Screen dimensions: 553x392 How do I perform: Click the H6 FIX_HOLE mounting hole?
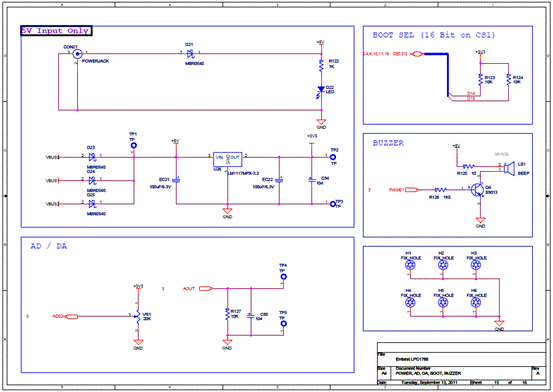pyautogui.click(x=476, y=302)
